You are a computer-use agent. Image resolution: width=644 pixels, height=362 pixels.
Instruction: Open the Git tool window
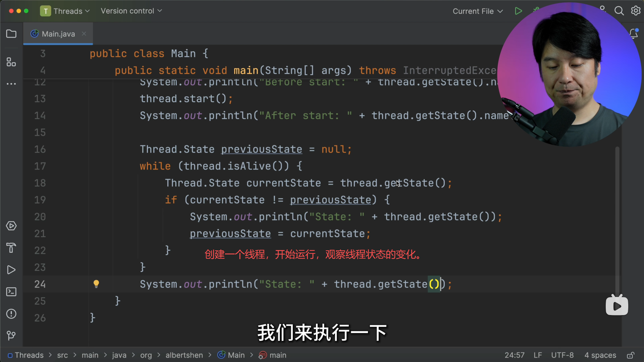pyautogui.click(x=11, y=336)
